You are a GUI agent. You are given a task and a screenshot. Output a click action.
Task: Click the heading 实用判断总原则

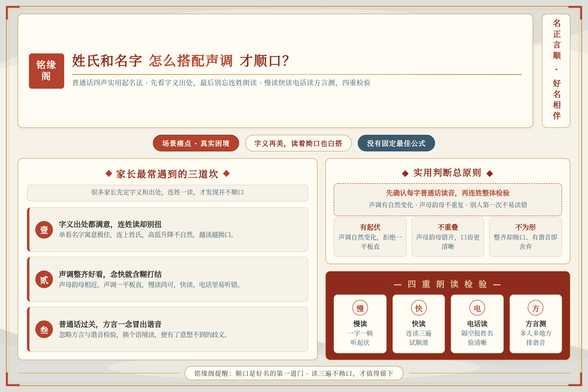tap(448, 173)
